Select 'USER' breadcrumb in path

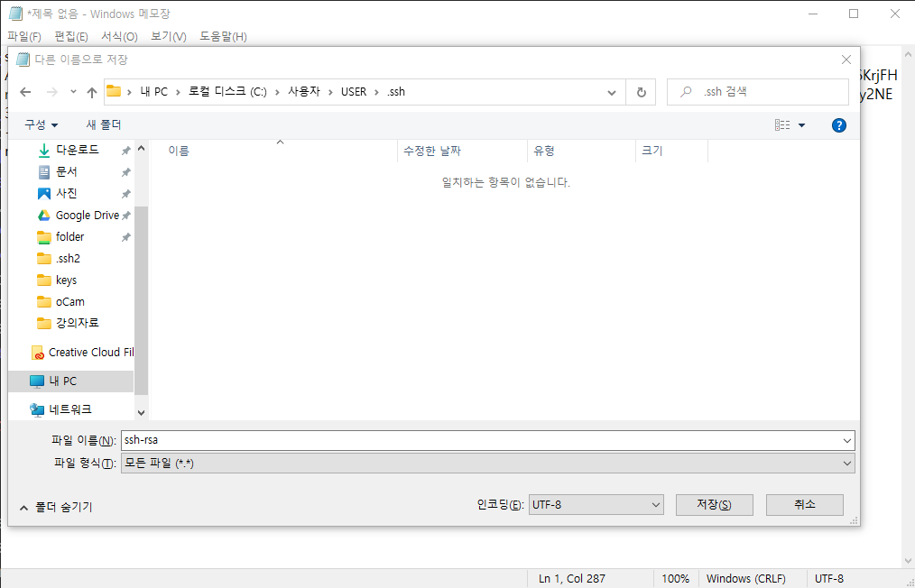[x=354, y=92]
